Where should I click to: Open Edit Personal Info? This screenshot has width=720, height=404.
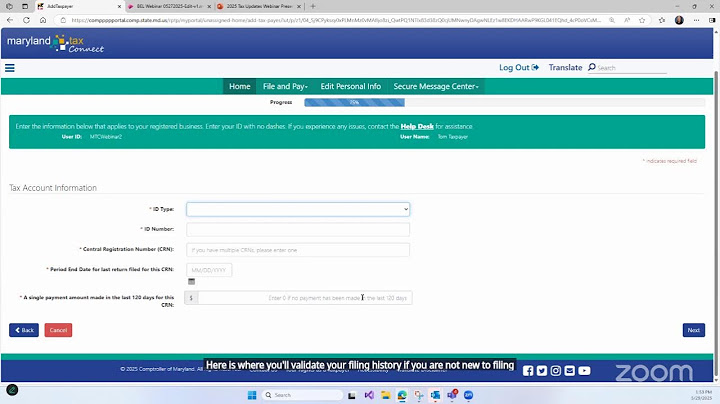[x=351, y=86]
